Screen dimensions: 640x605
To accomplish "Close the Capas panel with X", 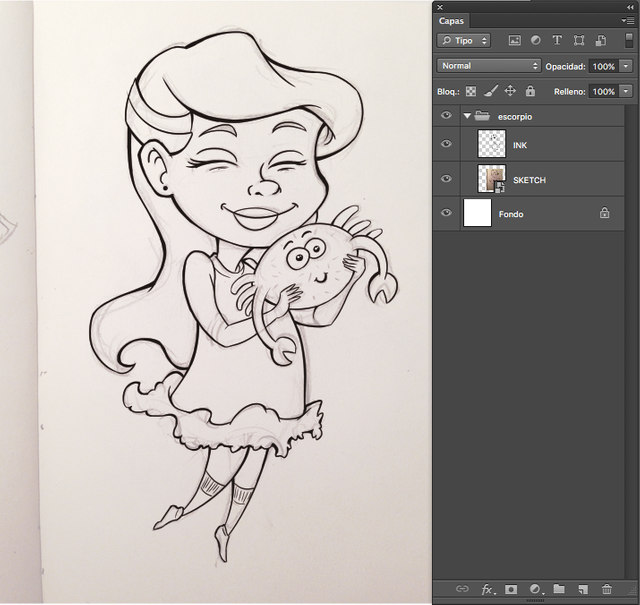I will coord(440,7).
